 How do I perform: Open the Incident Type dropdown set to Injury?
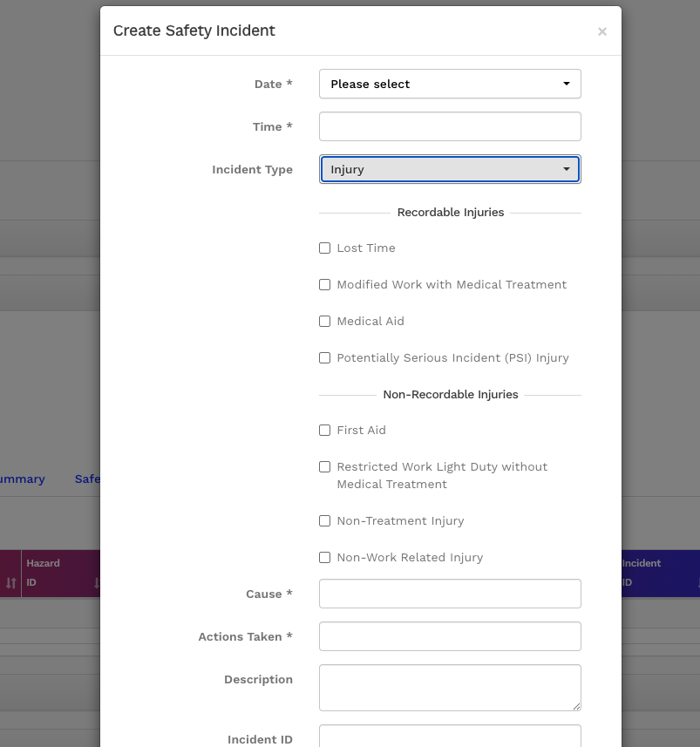point(450,169)
